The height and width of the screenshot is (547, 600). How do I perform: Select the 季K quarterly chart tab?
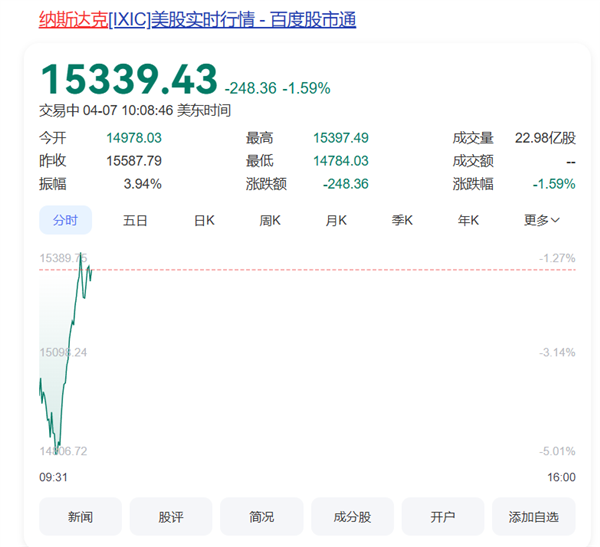click(x=402, y=220)
